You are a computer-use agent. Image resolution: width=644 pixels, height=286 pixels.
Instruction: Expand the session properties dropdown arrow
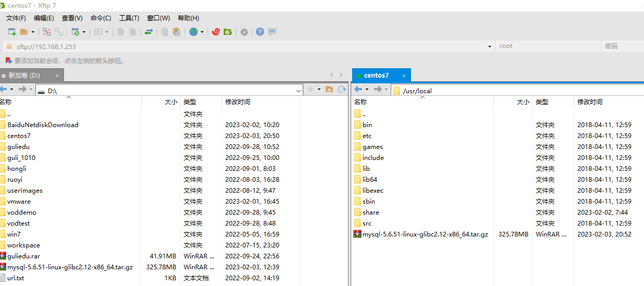(84, 32)
